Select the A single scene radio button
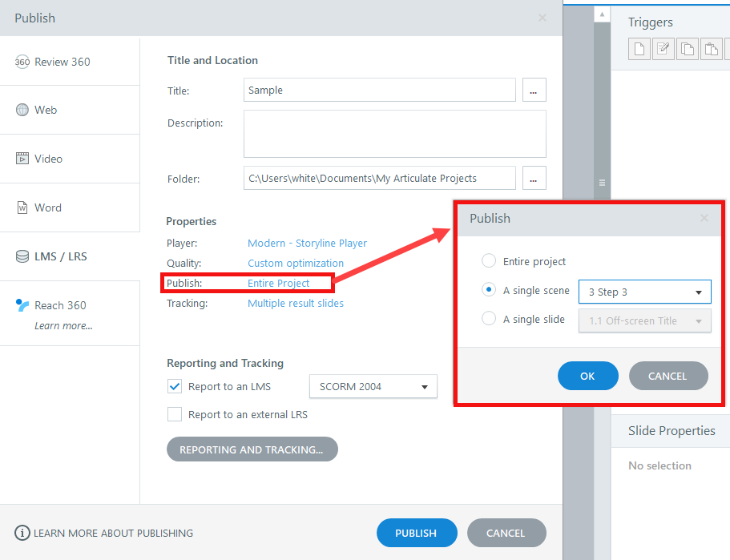The image size is (730, 560). [488, 289]
